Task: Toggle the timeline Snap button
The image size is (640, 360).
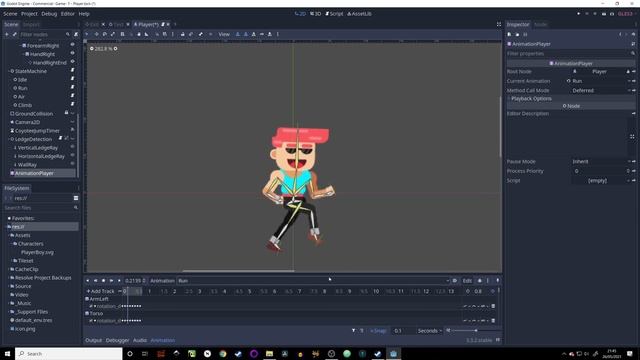Action: pyautogui.click(x=378, y=331)
